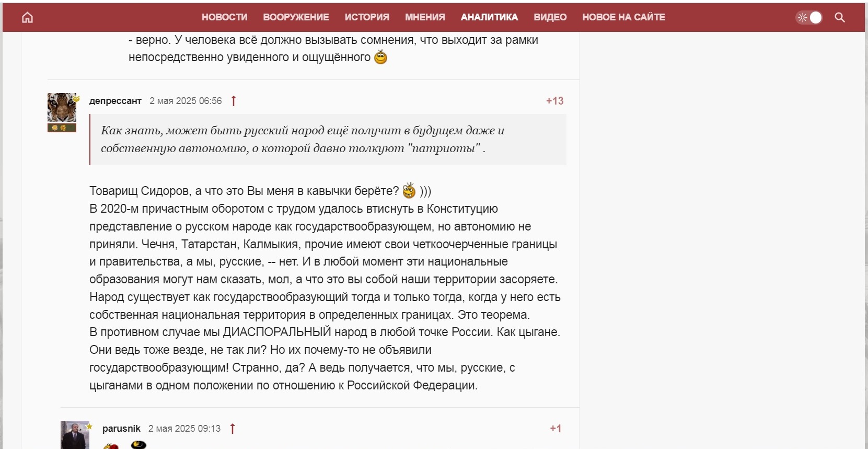Switch to the Аналитика section
This screenshot has width=868, height=449.
[489, 17]
